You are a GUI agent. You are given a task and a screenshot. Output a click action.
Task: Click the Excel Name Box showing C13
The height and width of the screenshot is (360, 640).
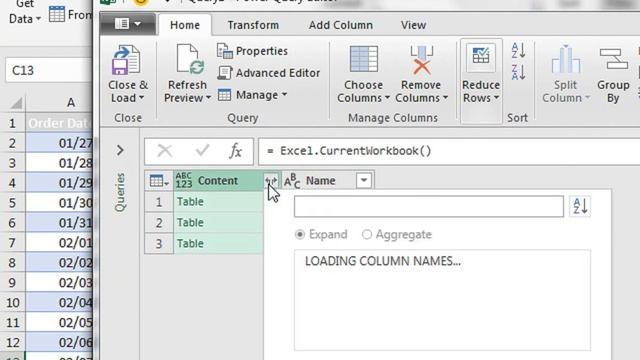click(49, 70)
